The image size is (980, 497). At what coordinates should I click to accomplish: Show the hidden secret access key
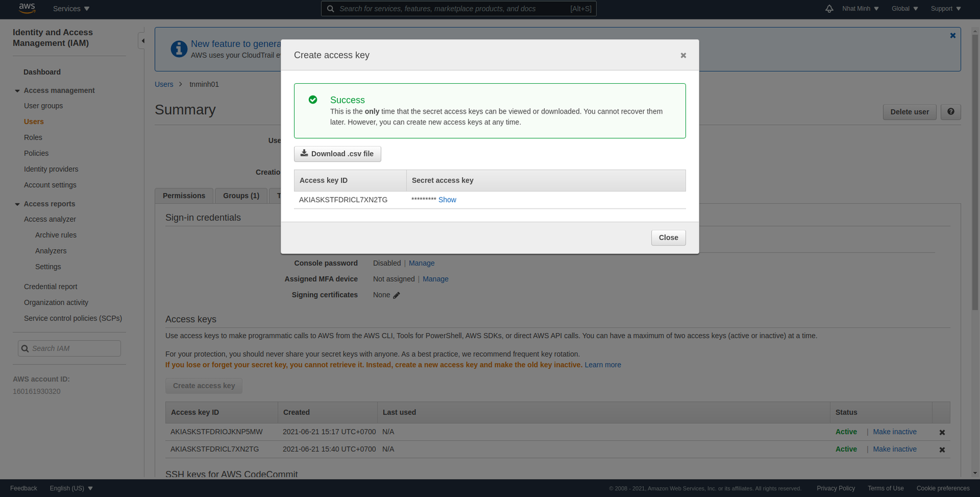click(x=447, y=200)
